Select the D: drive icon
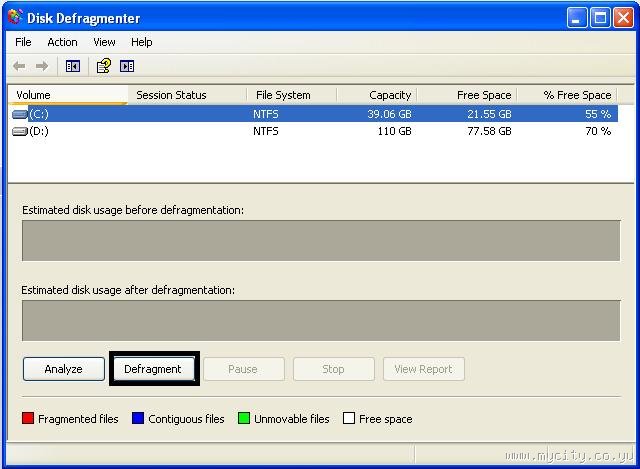Viewport: 640px width, 469px height. [20, 131]
